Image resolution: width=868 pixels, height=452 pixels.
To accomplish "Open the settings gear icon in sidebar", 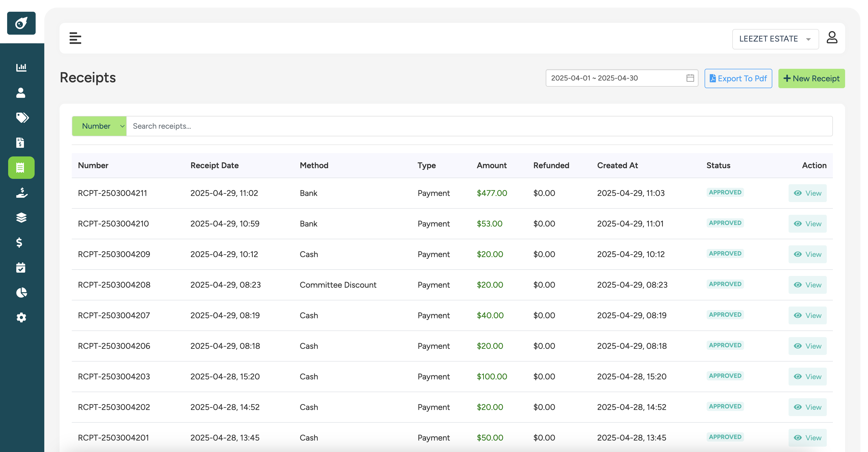I will [x=21, y=317].
